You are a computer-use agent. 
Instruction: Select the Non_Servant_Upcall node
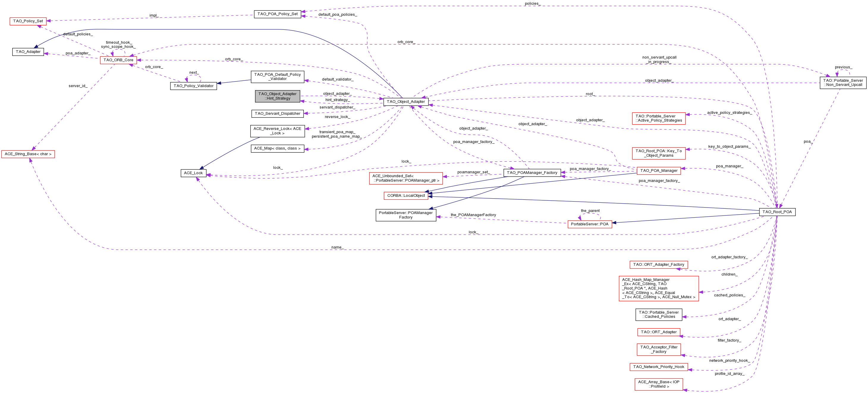pyautogui.click(x=843, y=83)
